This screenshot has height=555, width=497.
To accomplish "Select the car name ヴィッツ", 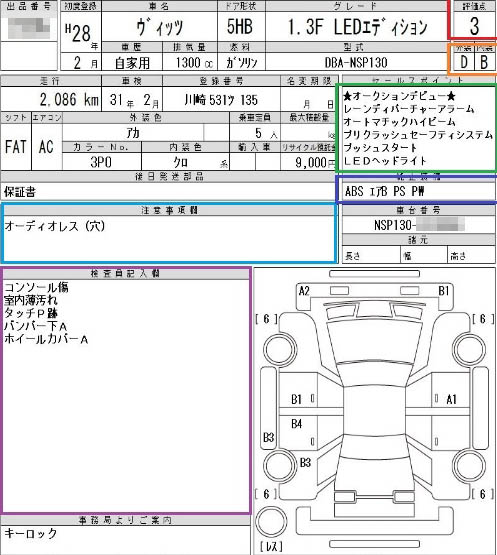I will click(160, 28).
